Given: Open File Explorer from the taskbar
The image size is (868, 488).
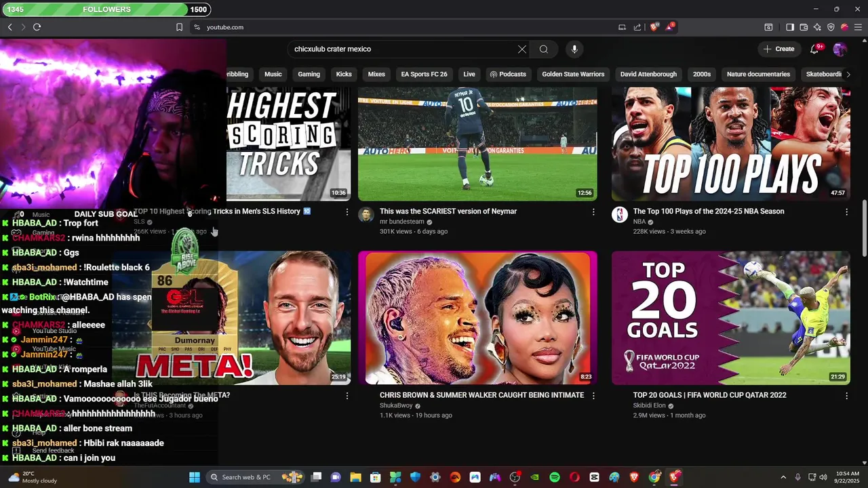Looking at the screenshot, I should (355, 477).
